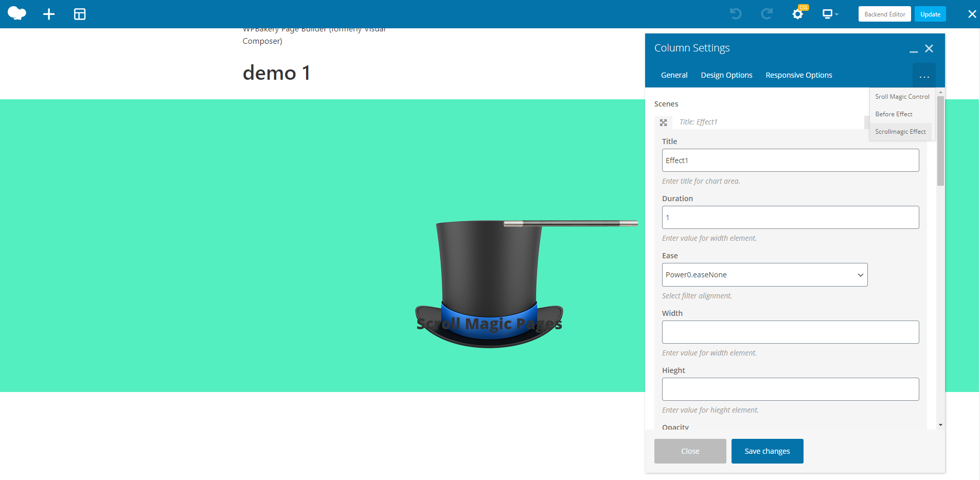The height and width of the screenshot is (480, 980).
Task: Click the scene move handle icon
Action: (x=663, y=122)
